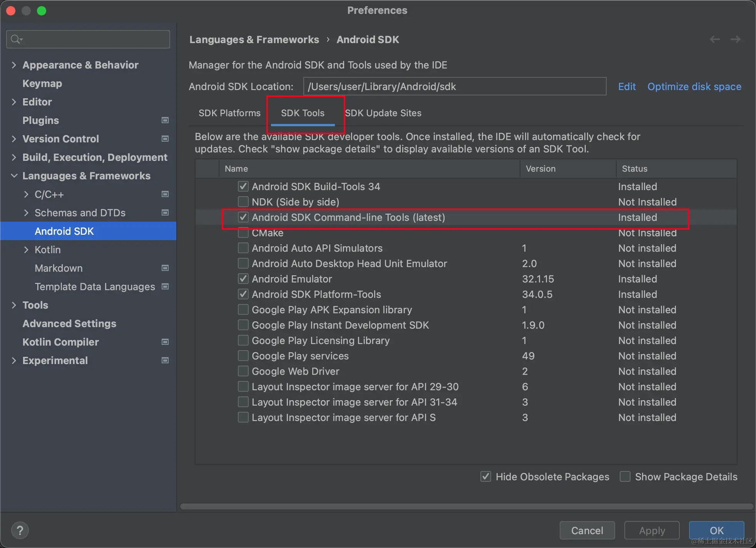Viewport: 756px width, 548px height.
Task: Click project-level icon beside Markdown
Action: click(x=165, y=268)
